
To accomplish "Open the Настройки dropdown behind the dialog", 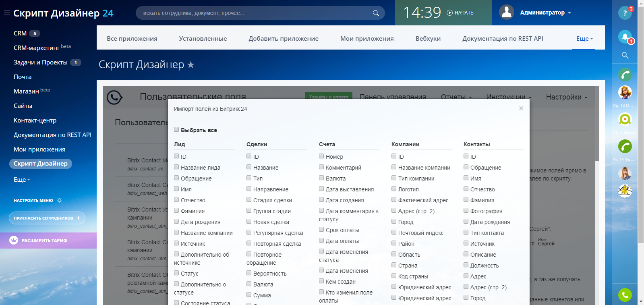I will coord(567,97).
